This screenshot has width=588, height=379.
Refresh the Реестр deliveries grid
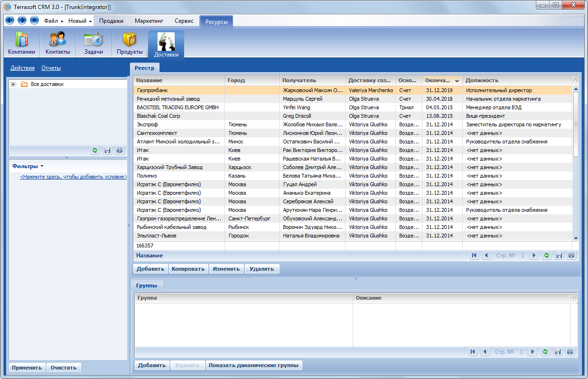click(547, 256)
